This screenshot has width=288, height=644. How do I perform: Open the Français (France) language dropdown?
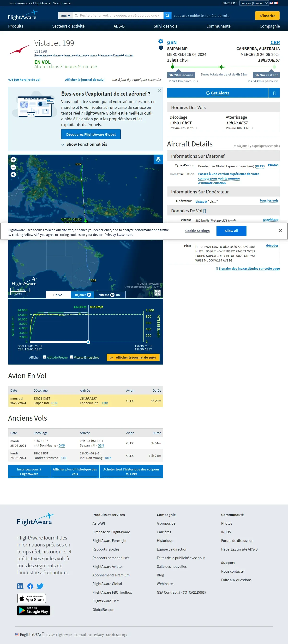(254, 3)
